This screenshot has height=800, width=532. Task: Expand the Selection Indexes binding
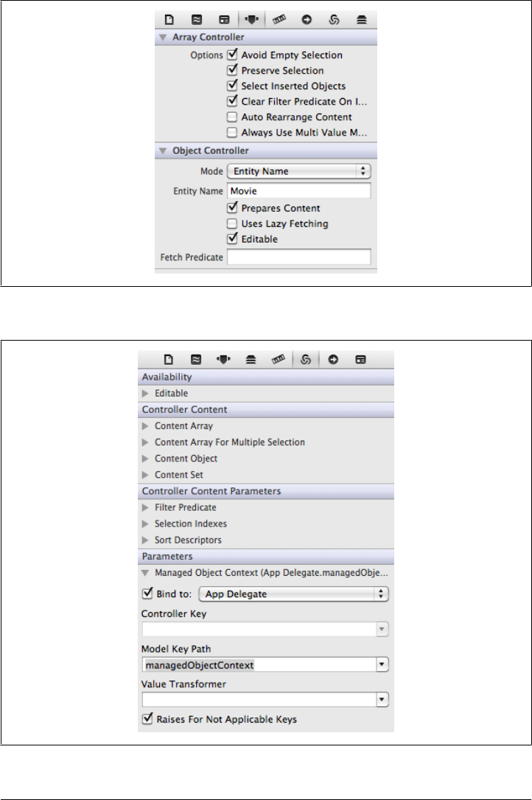(x=145, y=524)
